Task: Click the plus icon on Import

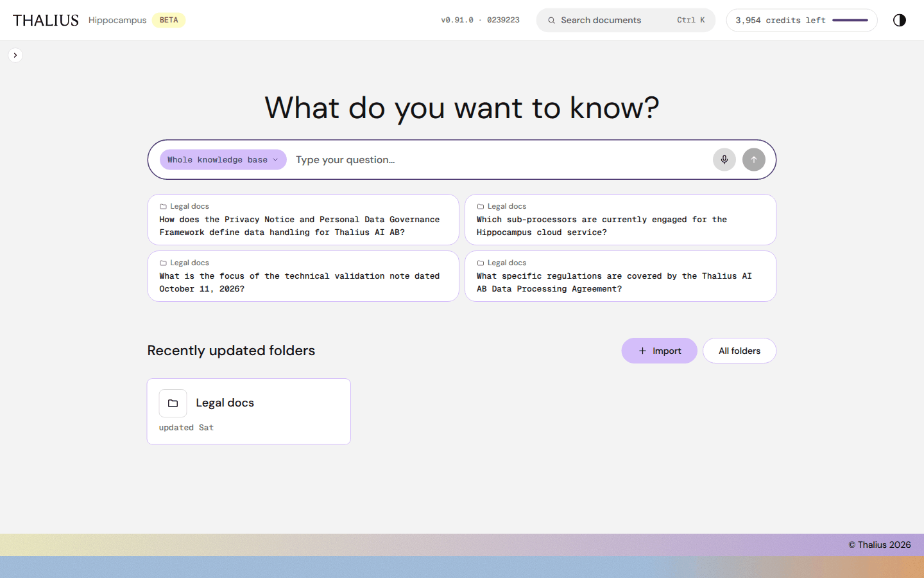Action: 642,351
